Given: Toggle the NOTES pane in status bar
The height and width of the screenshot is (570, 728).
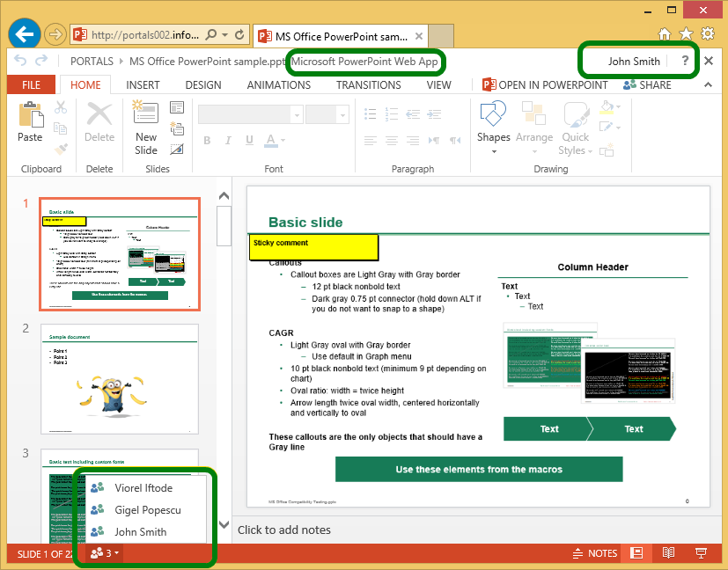Looking at the screenshot, I should pyautogui.click(x=595, y=552).
